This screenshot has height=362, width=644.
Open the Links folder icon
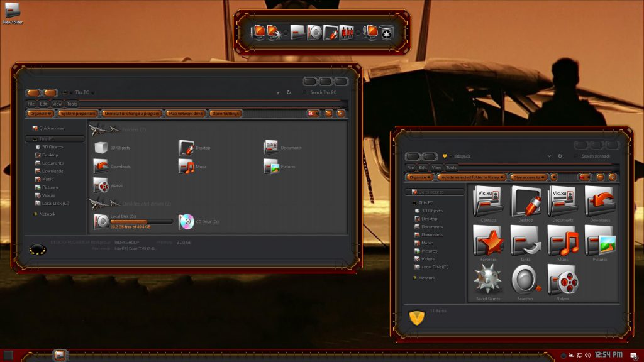(525, 241)
